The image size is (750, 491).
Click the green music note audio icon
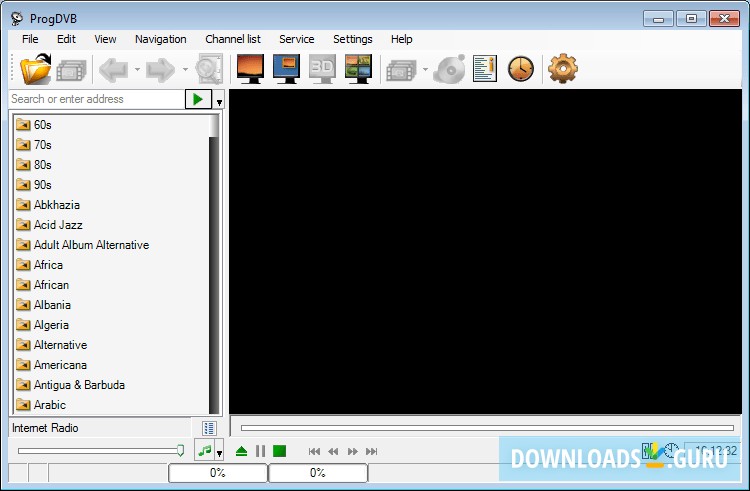click(205, 451)
